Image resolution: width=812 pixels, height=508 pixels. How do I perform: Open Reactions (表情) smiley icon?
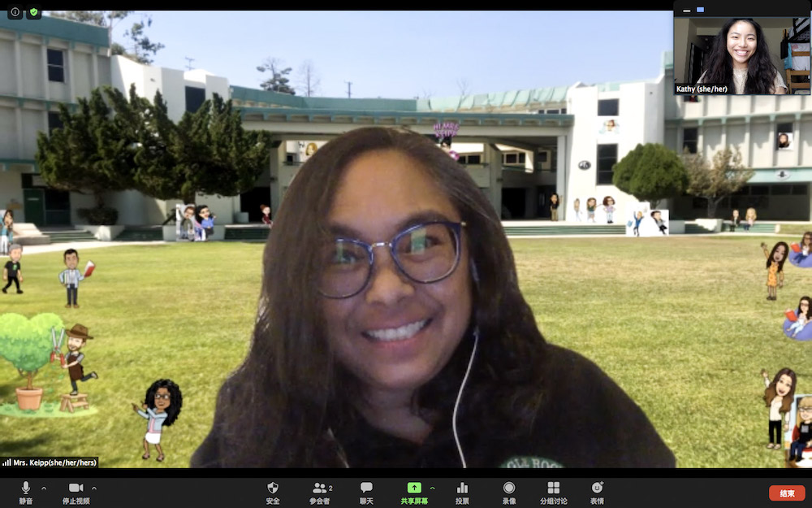pyautogui.click(x=597, y=491)
